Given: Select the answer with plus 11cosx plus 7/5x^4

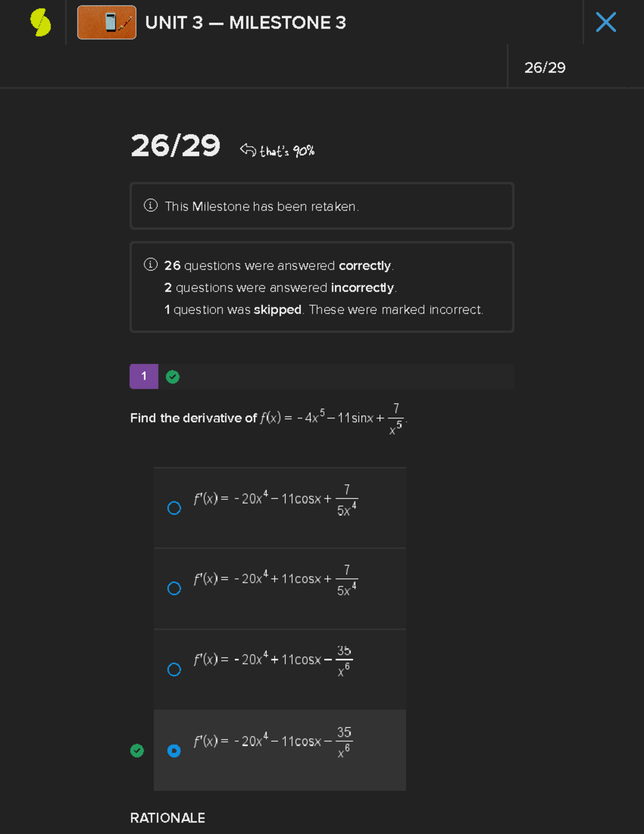Looking at the screenshot, I should pos(174,588).
